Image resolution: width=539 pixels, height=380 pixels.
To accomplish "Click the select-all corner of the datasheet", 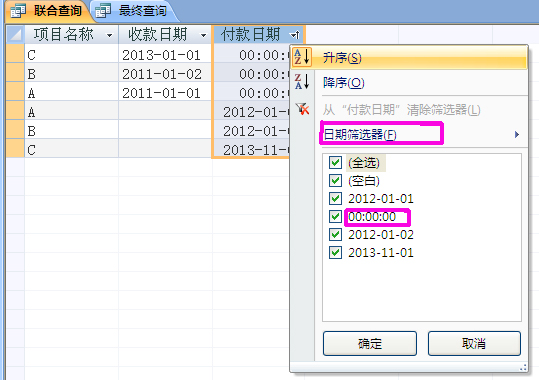I will pyautogui.click(x=15, y=35).
